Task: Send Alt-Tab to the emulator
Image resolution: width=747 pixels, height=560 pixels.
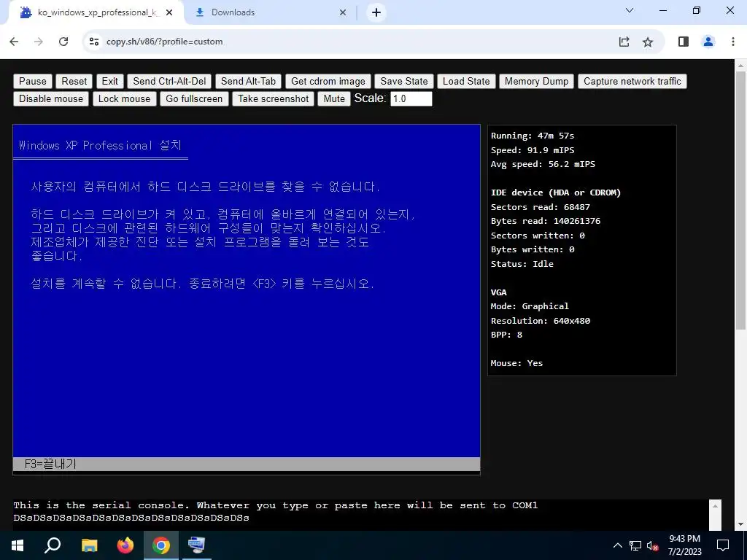Action: (248, 81)
